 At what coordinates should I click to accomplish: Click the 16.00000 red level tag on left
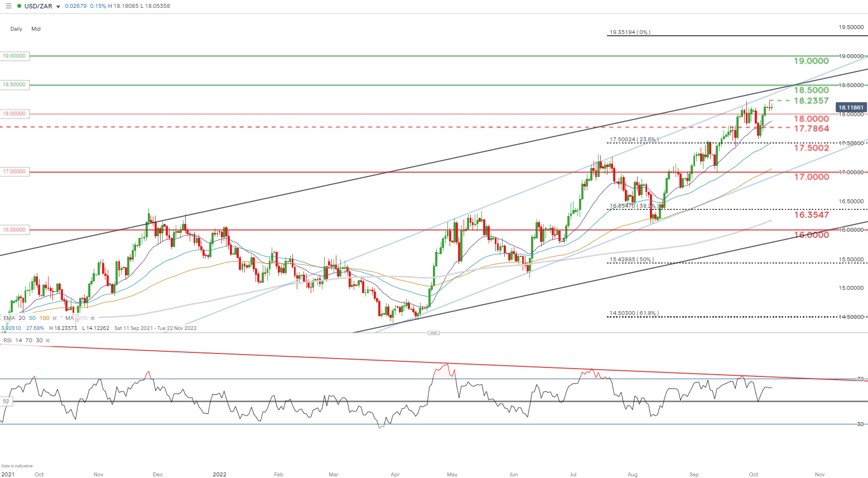pos(14,230)
